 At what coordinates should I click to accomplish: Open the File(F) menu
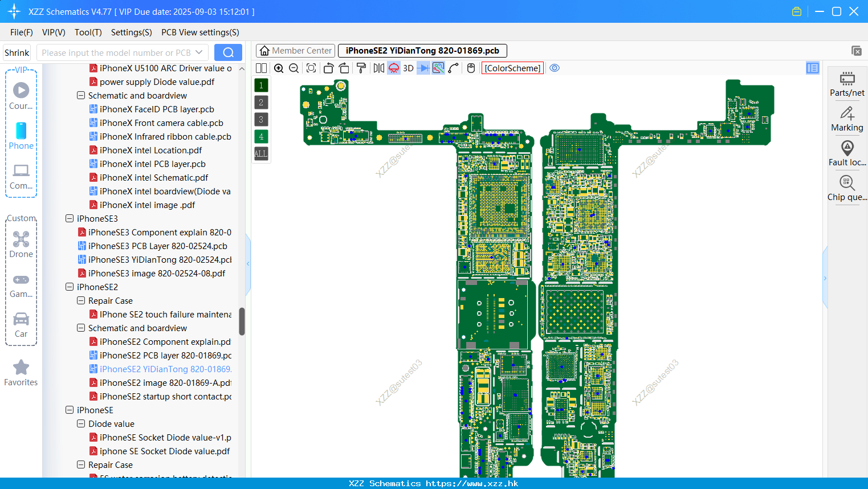pyautogui.click(x=22, y=32)
